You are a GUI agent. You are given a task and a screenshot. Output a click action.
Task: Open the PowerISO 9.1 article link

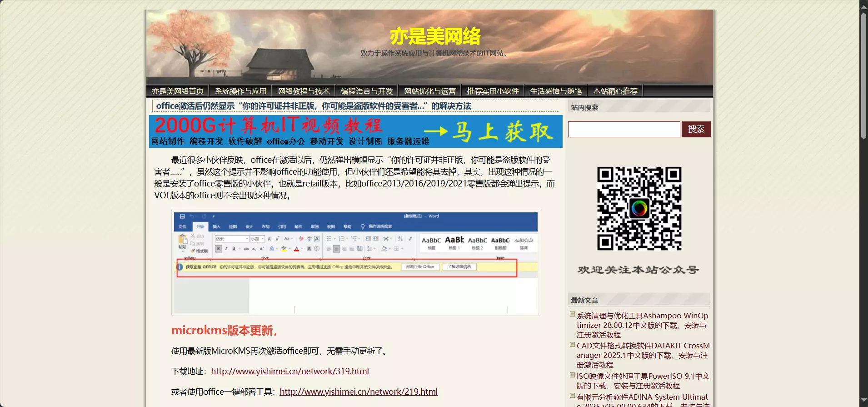coord(643,381)
